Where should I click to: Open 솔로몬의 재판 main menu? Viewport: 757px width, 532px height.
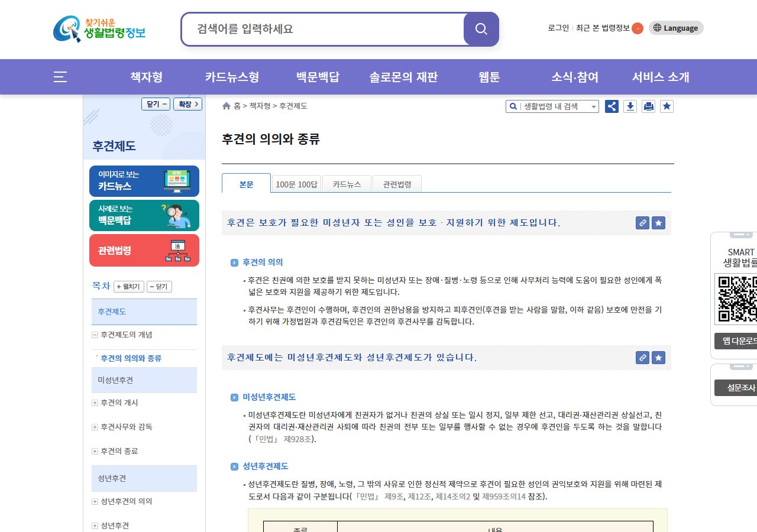coord(403,77)
